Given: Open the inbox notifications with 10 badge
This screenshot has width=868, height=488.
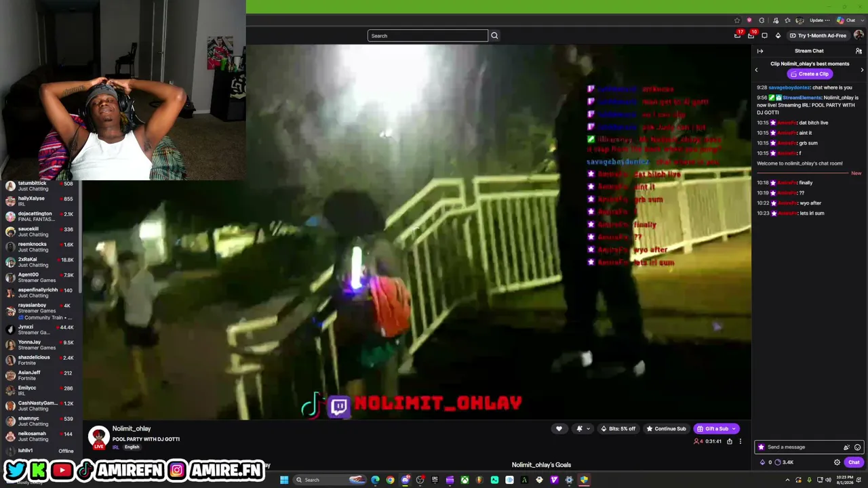Looking at the screenshot, I should click(x=751, y=35).
